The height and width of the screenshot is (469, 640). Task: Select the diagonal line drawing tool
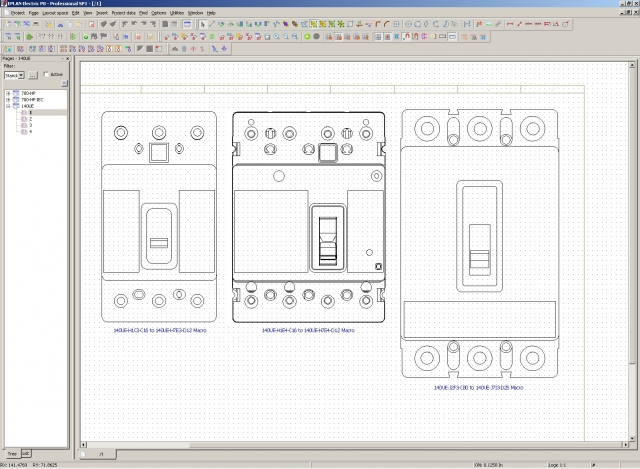212,24
